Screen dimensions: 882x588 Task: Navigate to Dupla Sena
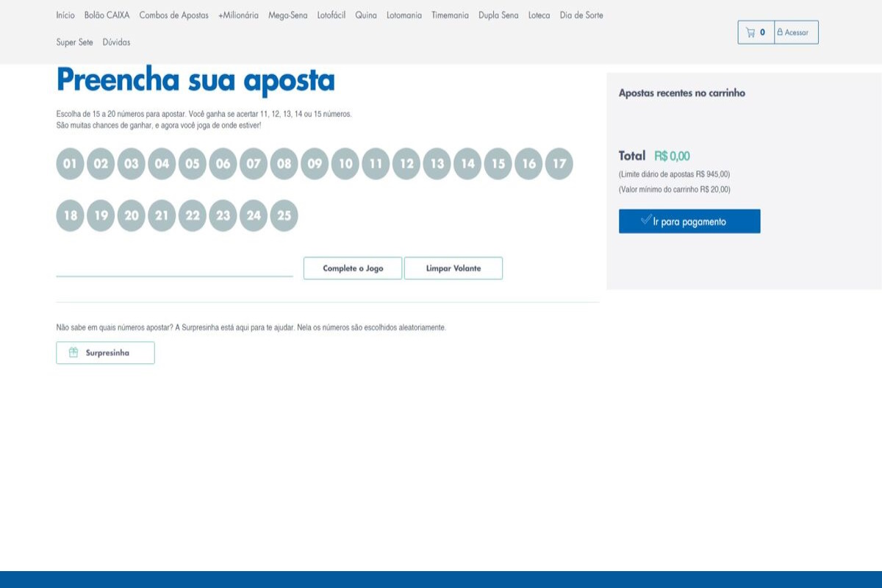coord(498,15)
